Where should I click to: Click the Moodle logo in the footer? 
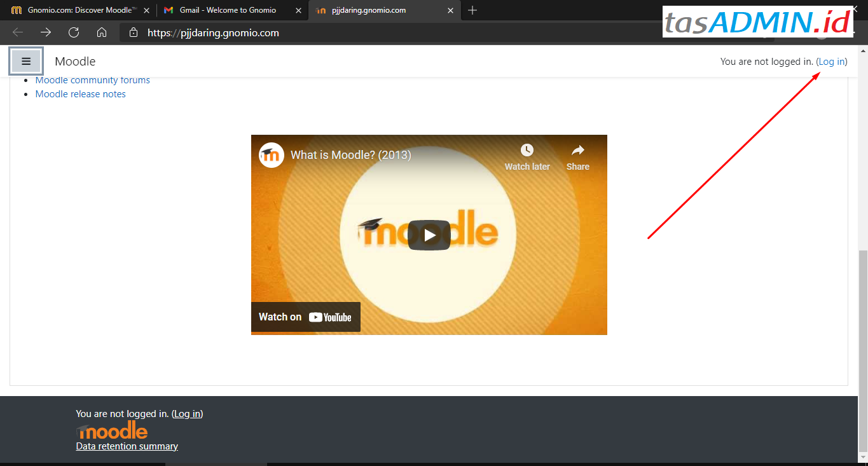[111, 430]
